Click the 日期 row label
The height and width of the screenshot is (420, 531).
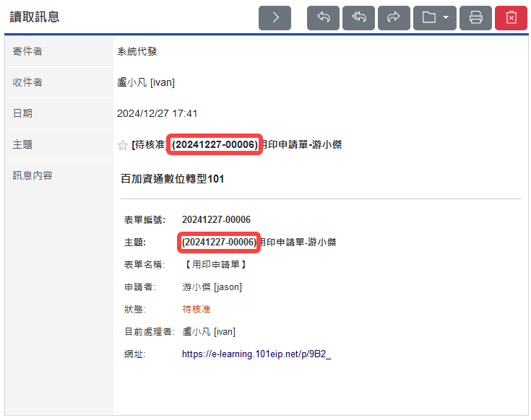(22, 113)
